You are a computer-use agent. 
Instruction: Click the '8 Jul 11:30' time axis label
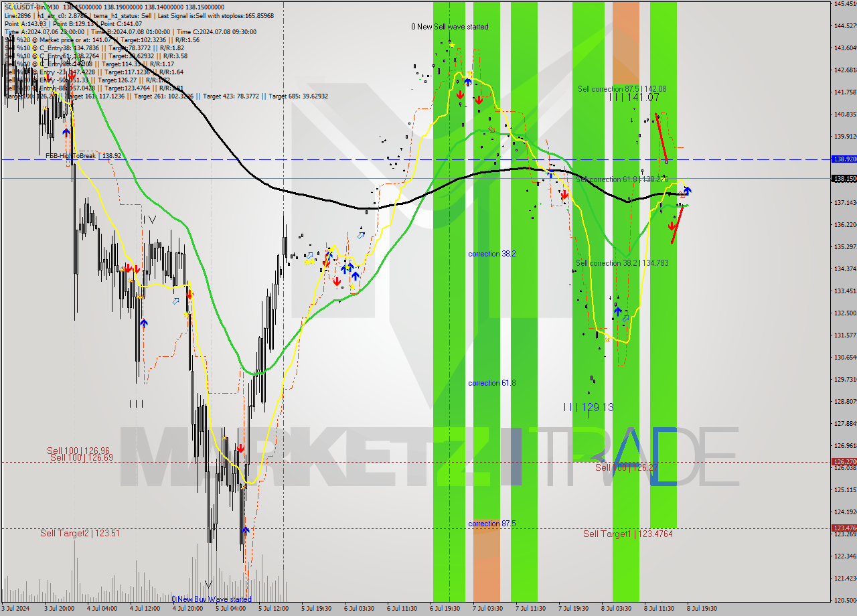click(x=659, y=609)
